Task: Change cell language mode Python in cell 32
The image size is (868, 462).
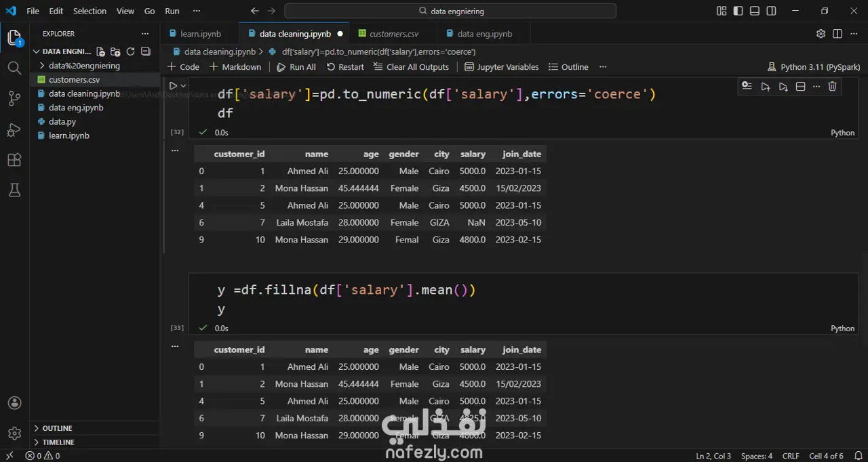Action: 843,133
